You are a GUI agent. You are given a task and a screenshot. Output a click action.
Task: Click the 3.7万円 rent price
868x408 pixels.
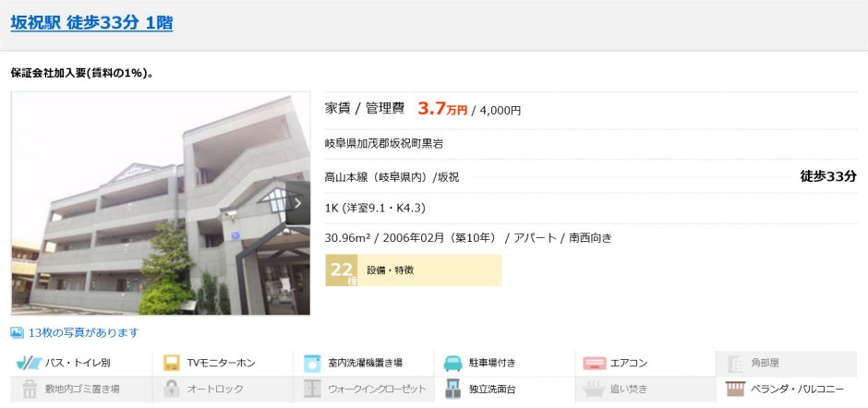[x=442, y=109]
